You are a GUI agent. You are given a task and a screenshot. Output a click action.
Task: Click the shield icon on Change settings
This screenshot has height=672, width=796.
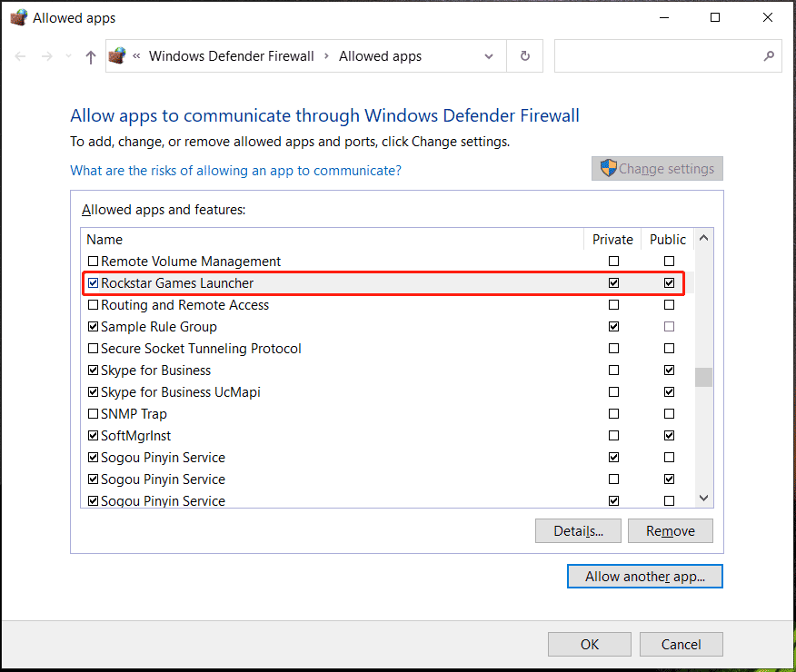[x=607, y=168]
